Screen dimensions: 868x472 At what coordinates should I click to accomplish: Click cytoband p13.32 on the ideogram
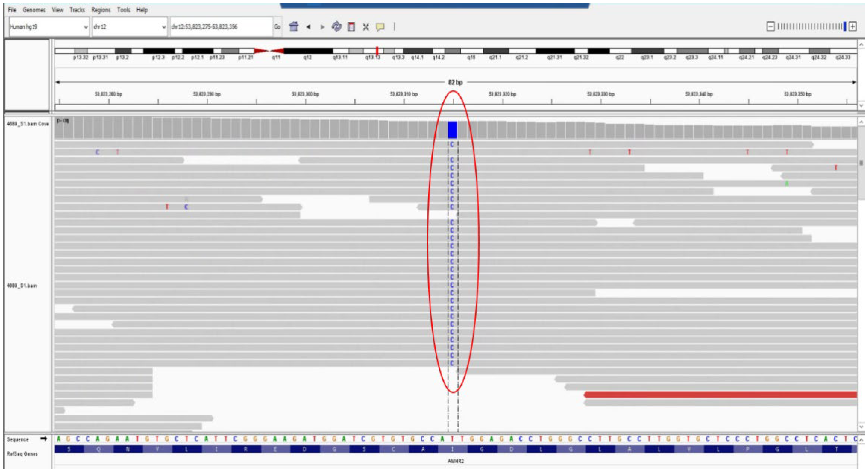(81, 51)
